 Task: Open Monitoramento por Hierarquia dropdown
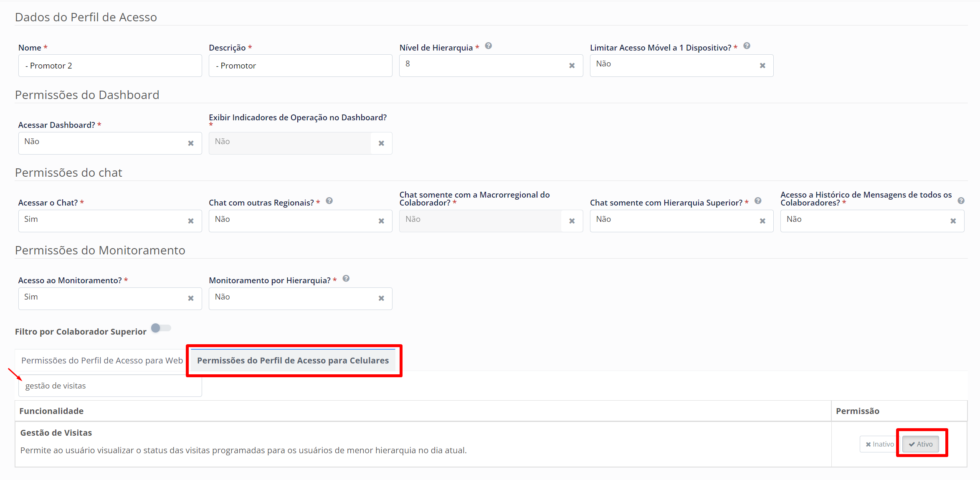tap(292, 298)
